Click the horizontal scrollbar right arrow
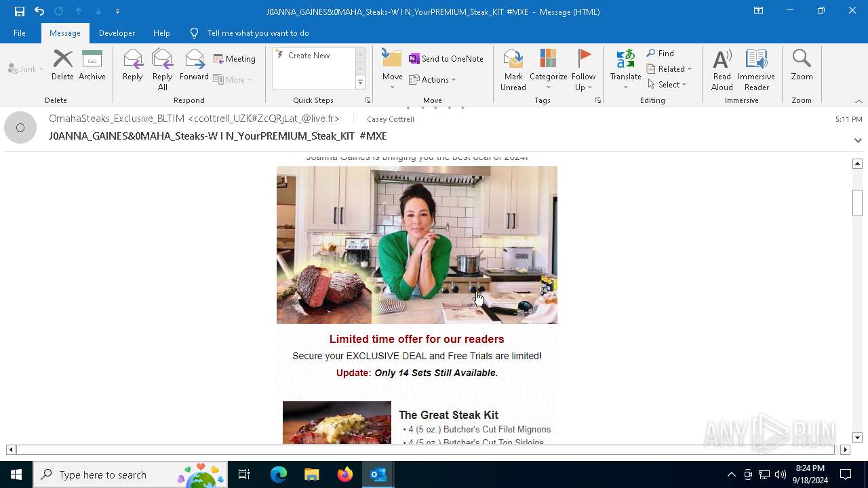 (845, 449)
